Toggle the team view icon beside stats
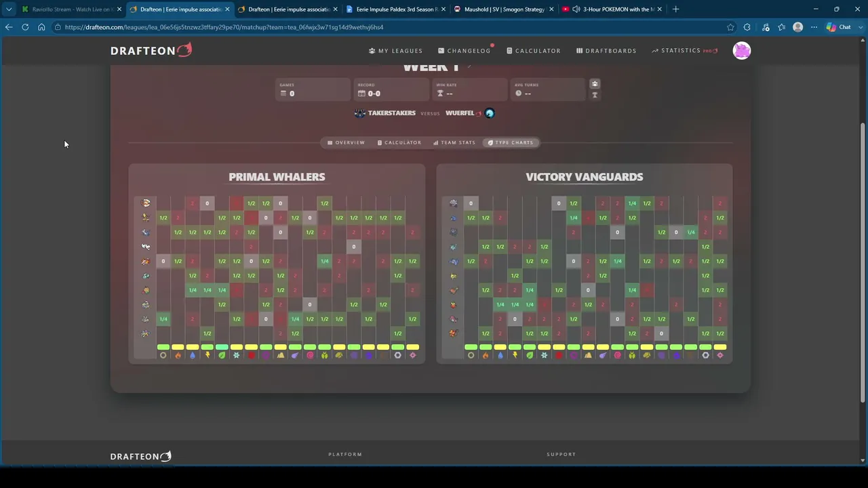The height and width of the screenshot is (488, 868). click(x=595, y=84)
